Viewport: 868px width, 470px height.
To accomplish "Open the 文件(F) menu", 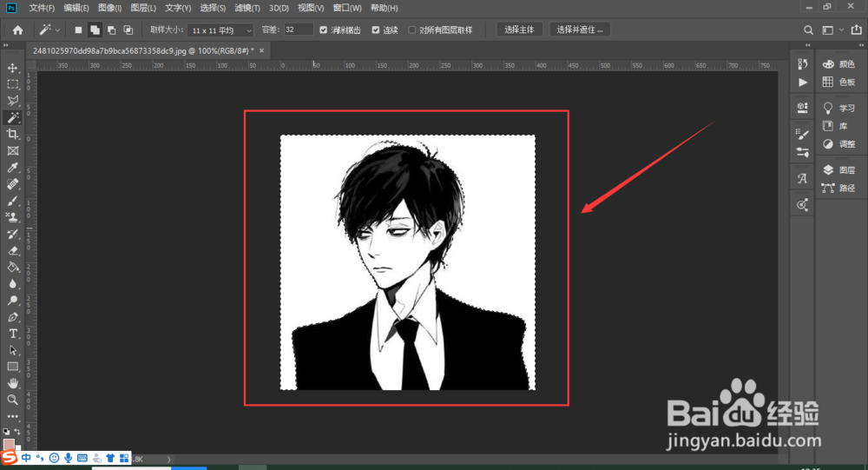I will tap(42, 8).
